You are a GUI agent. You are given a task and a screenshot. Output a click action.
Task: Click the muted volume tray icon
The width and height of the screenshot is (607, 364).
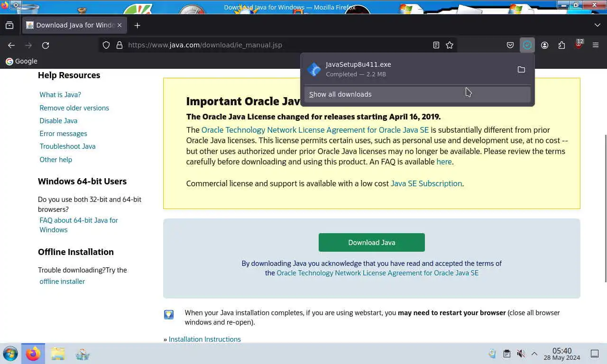(521, 354)
